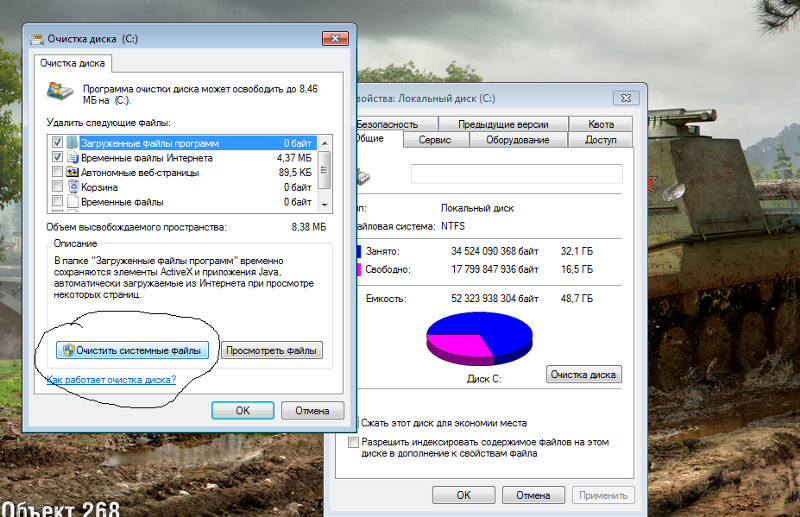Click the file list scroll down arrow

(324, 205)
